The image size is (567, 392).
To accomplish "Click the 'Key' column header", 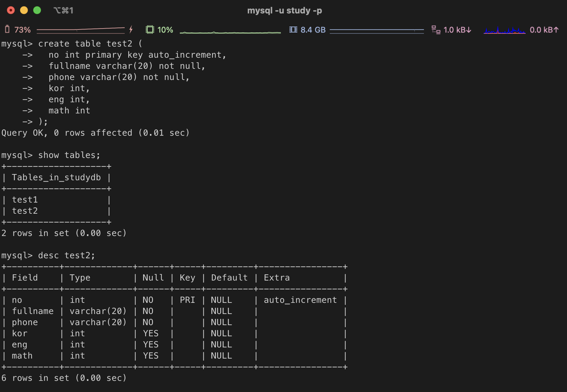I will [187, 278].
